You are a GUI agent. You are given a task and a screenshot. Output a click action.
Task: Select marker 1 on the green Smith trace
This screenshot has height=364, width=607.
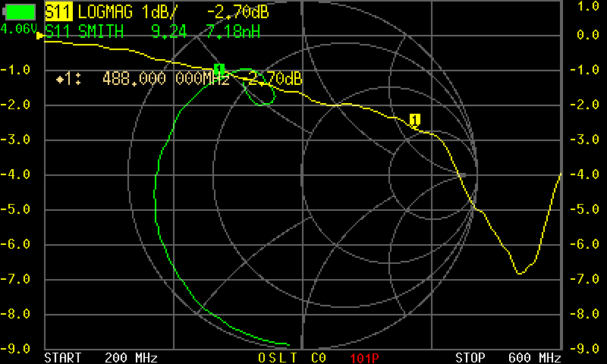pos(219,70)
